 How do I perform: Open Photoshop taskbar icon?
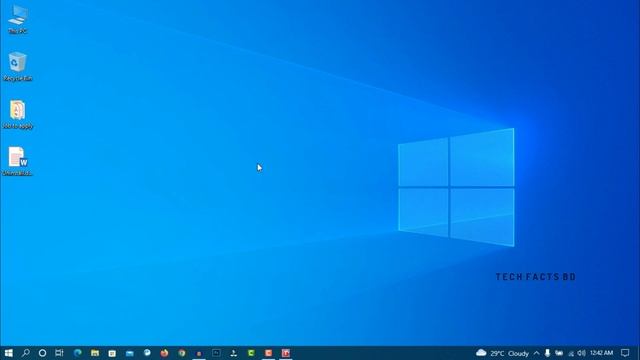216,353
